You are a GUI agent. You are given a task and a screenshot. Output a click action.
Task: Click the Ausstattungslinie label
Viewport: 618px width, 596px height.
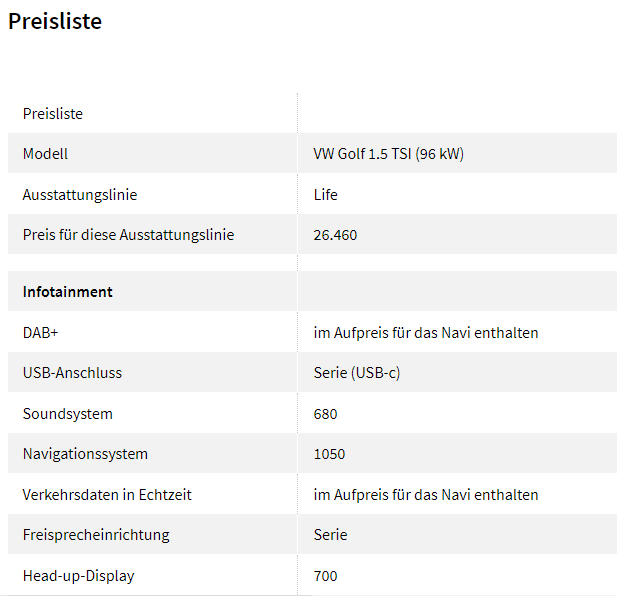pos(80,194)
